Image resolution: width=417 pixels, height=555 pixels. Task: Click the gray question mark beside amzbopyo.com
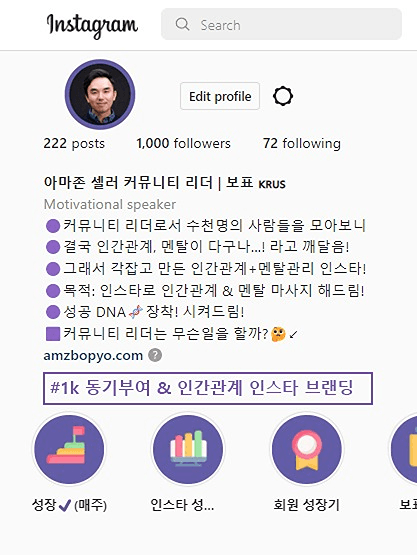[x=155, y=355]
